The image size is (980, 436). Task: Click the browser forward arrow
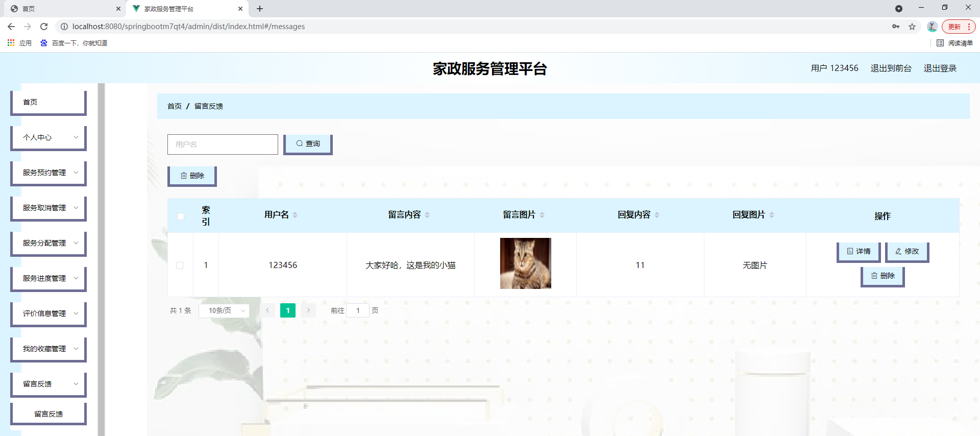point(28,27)
